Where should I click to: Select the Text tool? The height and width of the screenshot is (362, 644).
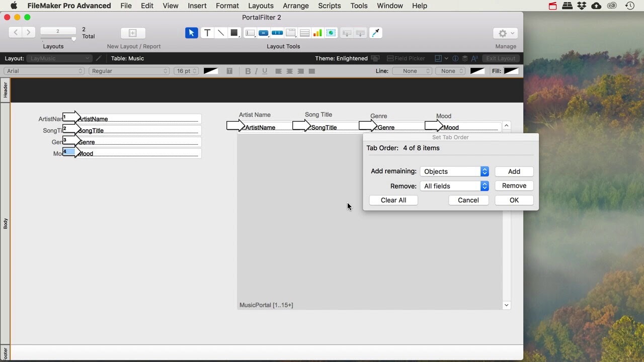point(207,33)
